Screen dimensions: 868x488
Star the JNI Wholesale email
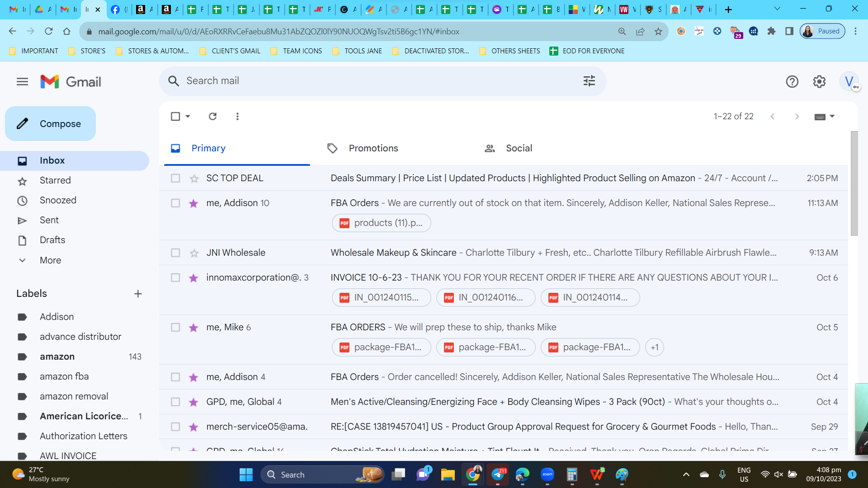[x=194, y=253]
